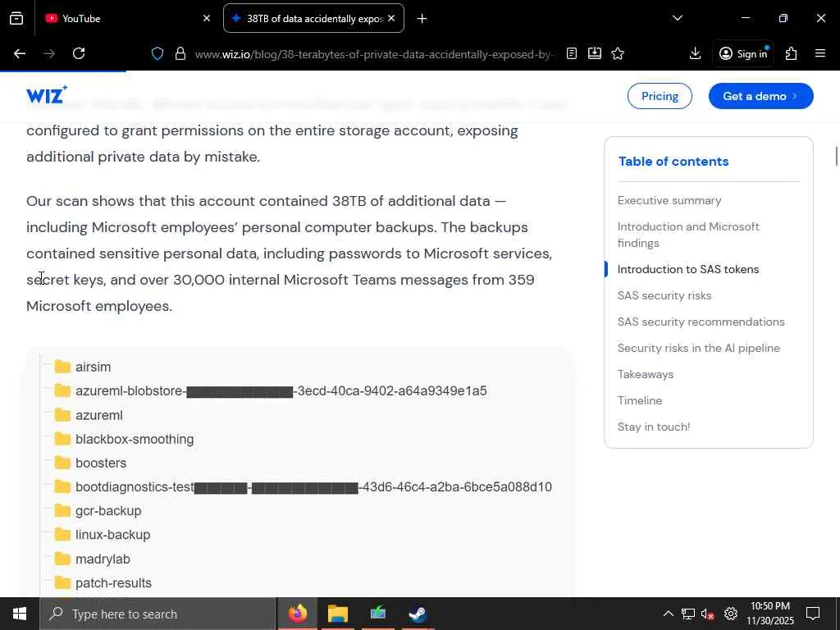Jump to Introduction and Microsoft findings
The width and height of the screenshot is (840, 630).
coord(688,235)
